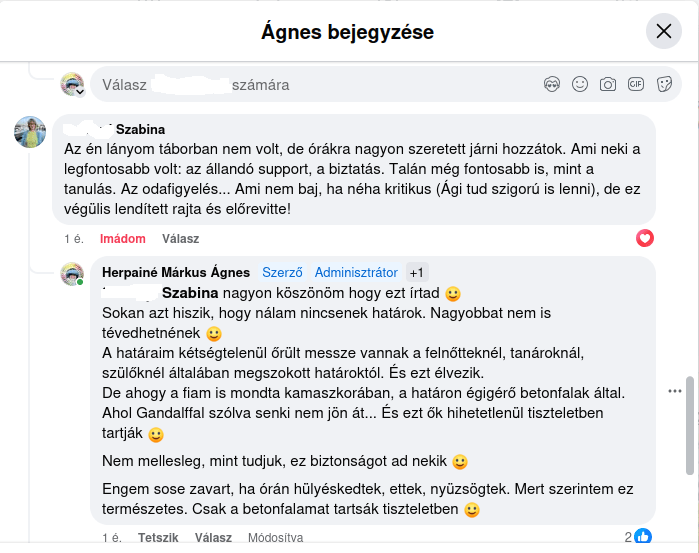The height and width of the screenshot is (553, 699).
Task: Attach a photo with the camera icon
Action: [x=608, y=85]
